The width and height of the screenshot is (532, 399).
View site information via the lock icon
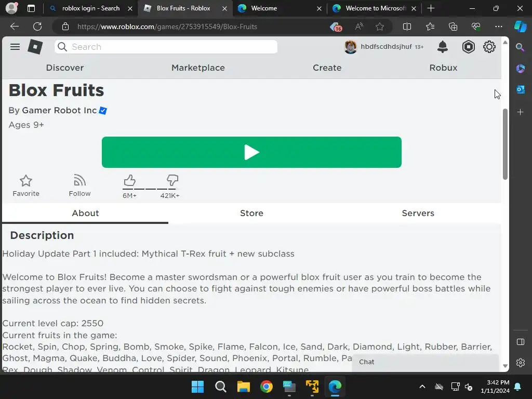click(x=65, y=26)
